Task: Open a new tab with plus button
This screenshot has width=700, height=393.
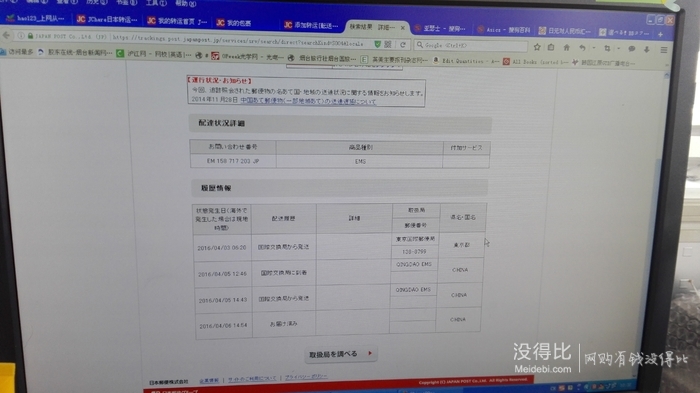Action: [x=660, y=34]
